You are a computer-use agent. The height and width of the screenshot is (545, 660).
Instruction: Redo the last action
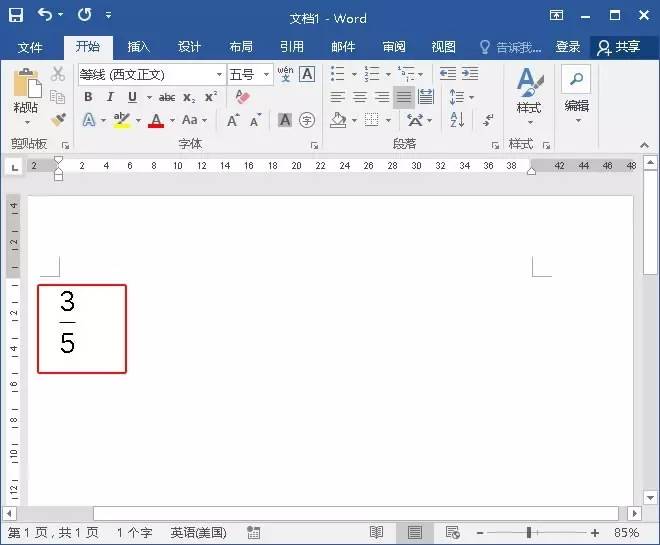[x=84, y=15]
